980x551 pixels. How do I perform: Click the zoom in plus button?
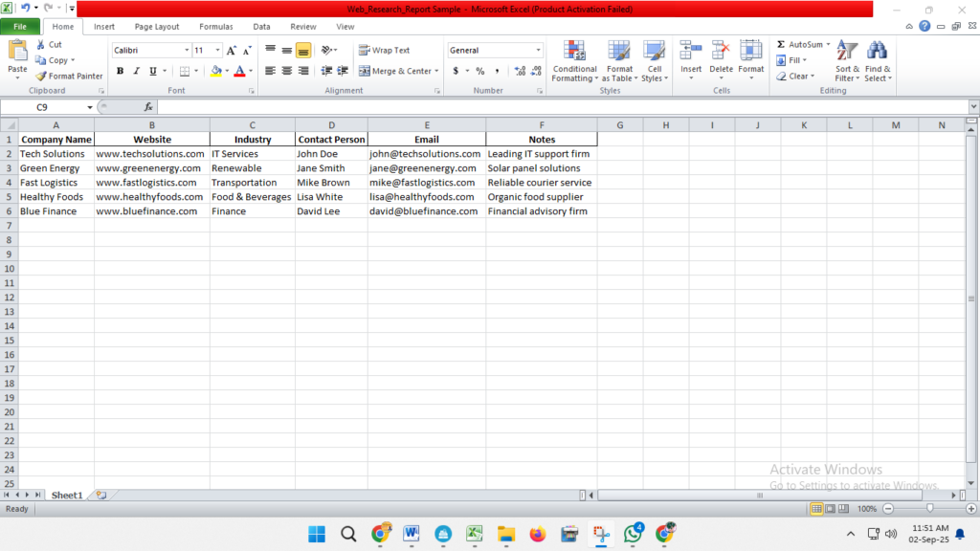(x=971, y=509)
